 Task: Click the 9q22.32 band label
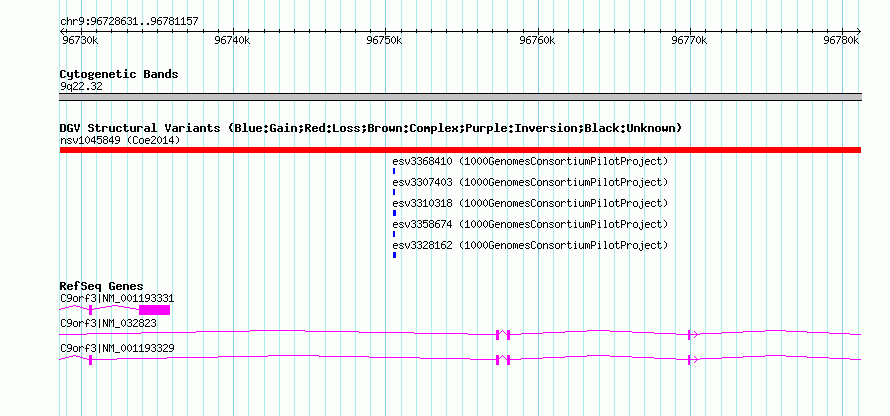(81, 87)
